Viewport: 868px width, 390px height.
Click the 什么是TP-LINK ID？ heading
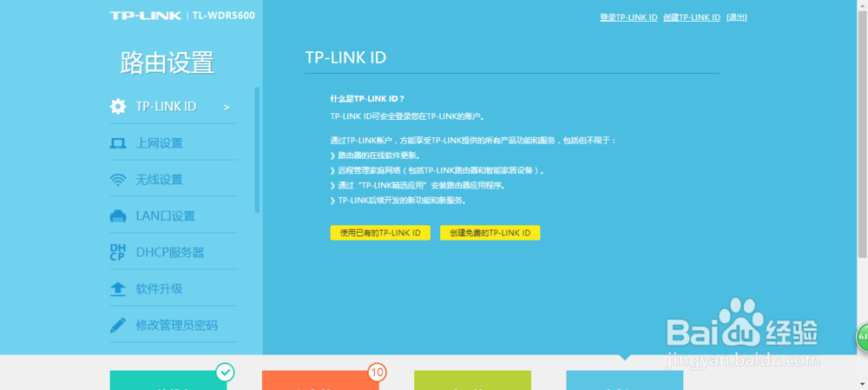367,99
